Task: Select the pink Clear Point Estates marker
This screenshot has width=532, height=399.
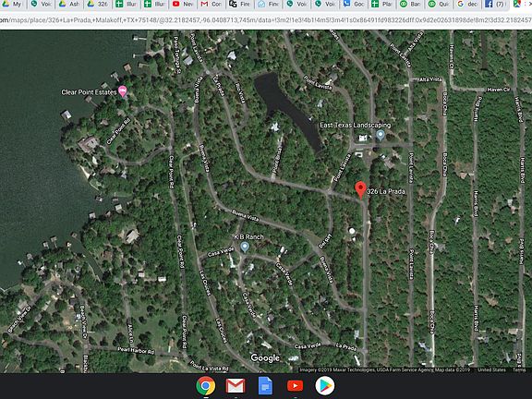Action: pos(122,91)
